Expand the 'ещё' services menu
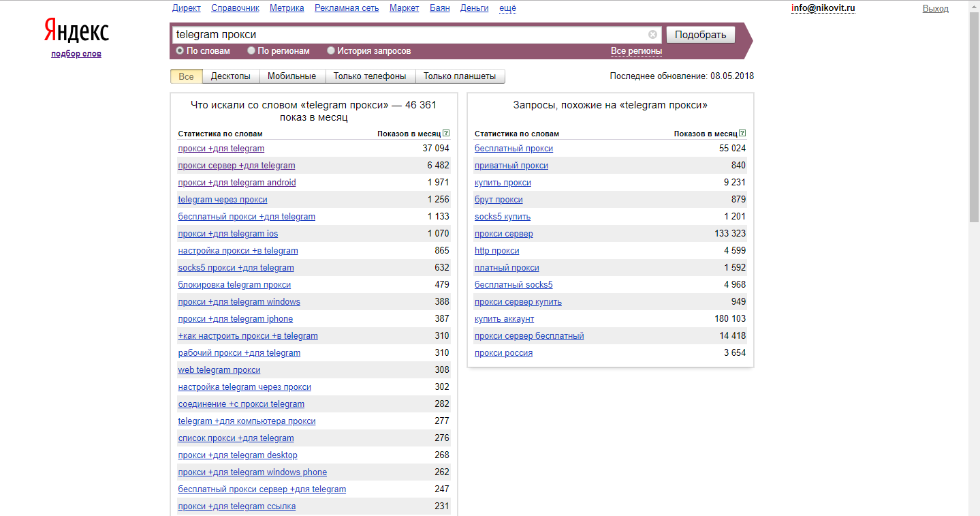Viewport: 980px width, 516px height. [508, 8]
